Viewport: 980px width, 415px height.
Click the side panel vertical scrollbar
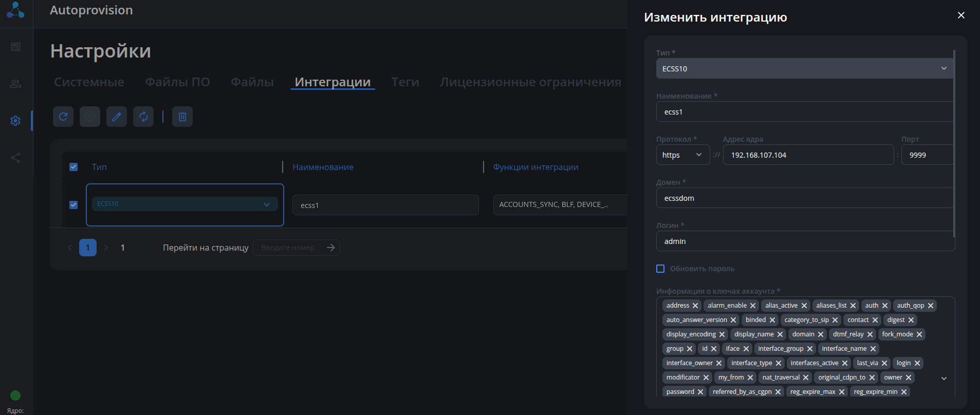(x=954, y=144)
